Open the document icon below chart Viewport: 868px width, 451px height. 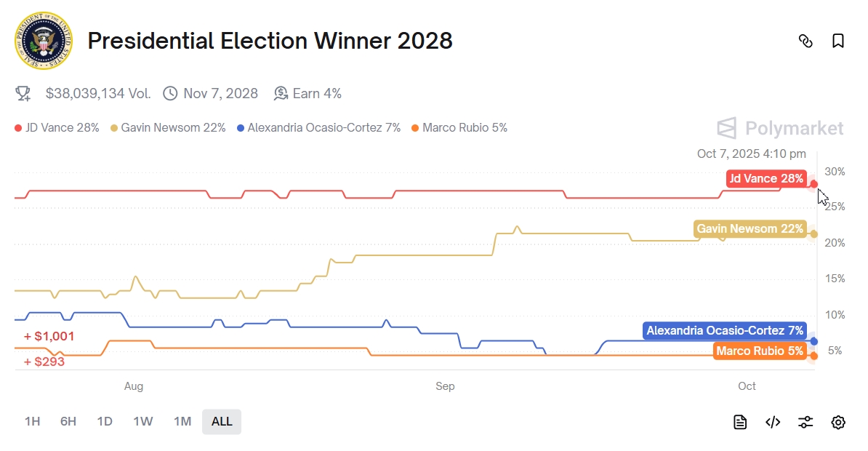[740, 422]
